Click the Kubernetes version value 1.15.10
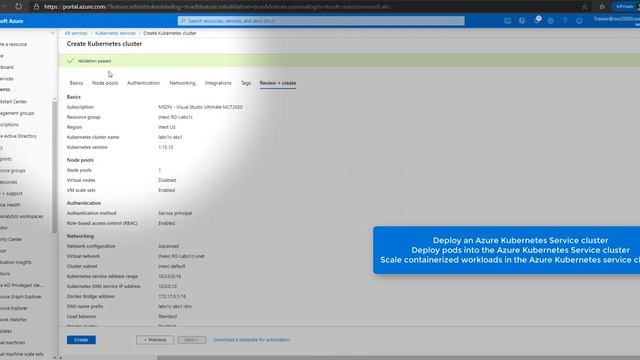This screenshot has width=640, height=360. [x=166, y=147]
